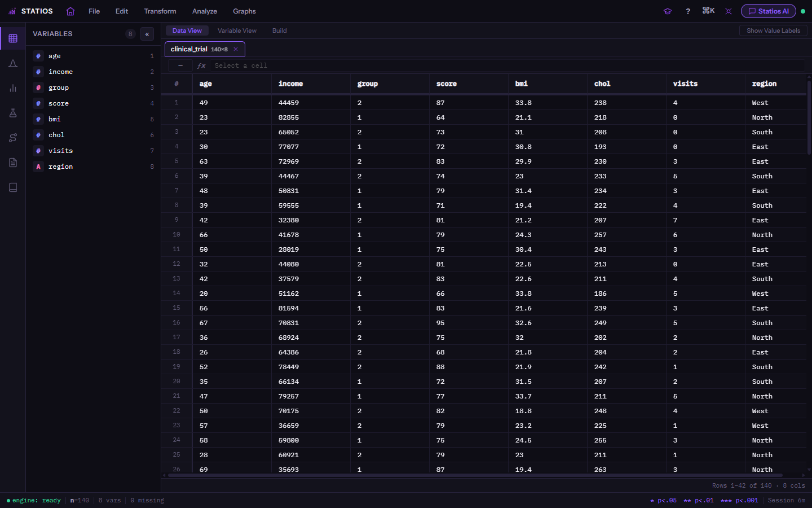Click the numeric type icon for age
Screen dimensions: 812x508
tap(38, 56)
